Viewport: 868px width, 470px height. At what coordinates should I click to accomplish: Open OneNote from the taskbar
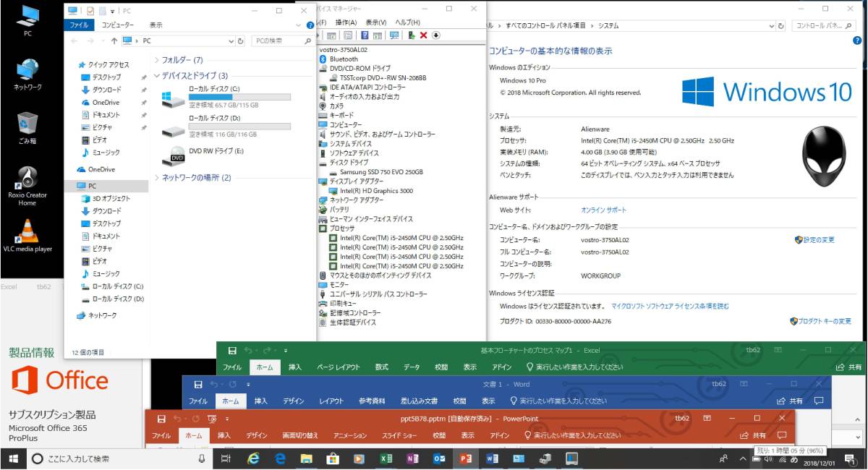(412, 458)
